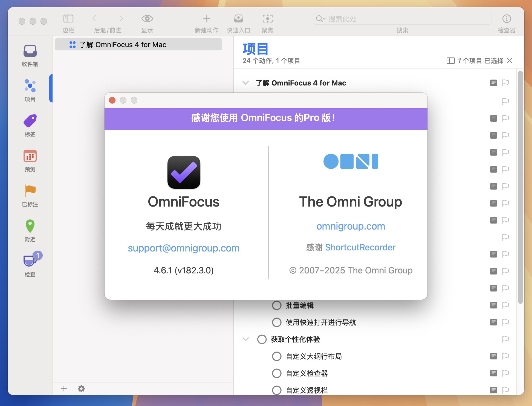The width and height of the screenshot is (532, 406).
Task: Complete the 使用快速打开进行导航 action
Action: pyautogui.click(x=276, y=322)
